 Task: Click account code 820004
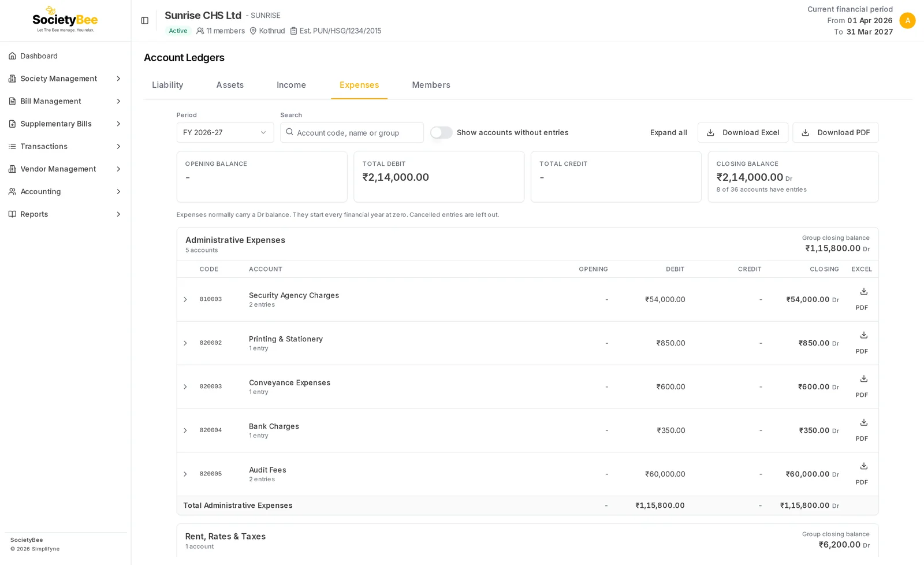[x=211, y=430]
